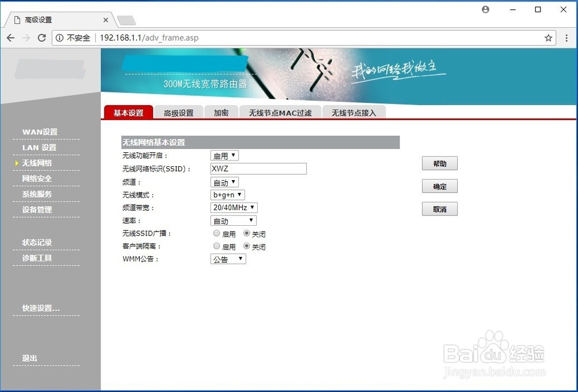Click the page reload icon in browser toolbar
This screenshot has width=578, height=392.
tap(41, 38)
